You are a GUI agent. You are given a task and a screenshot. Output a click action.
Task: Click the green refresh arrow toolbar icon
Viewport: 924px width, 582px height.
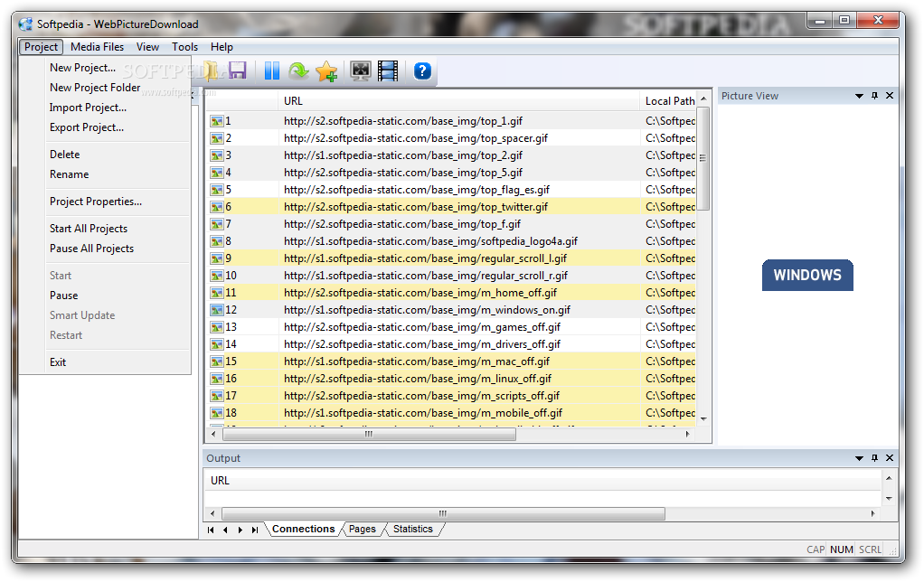298,70
